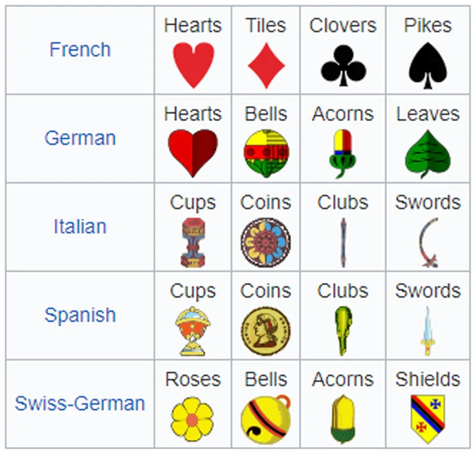
Task: Click the Italian Coins suit icon
Action: 266,242
